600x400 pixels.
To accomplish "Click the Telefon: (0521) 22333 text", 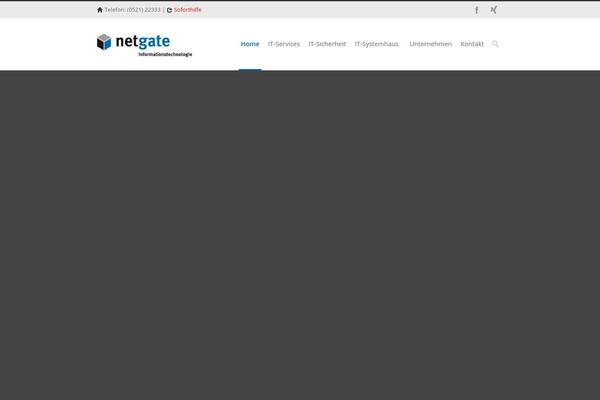I will (132, 10).
